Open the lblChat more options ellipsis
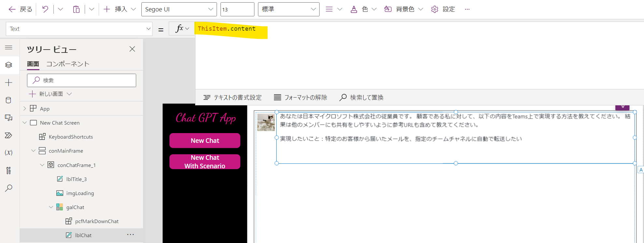The width and height of the screenshot is (644, 243). point(131,235)
